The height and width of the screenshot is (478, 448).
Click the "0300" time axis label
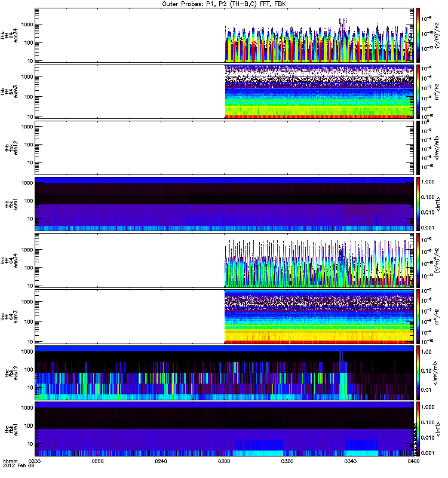(224, 461)
